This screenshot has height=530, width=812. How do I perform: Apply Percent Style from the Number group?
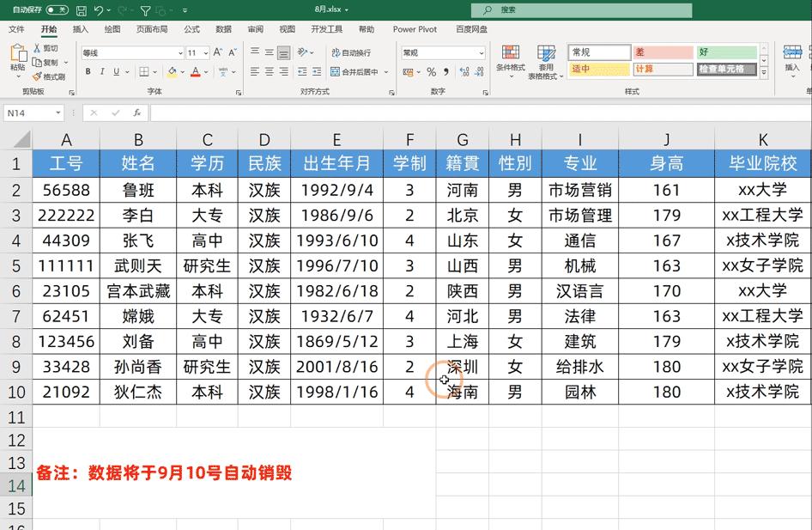pyautogui.click(x=431, y=73)
